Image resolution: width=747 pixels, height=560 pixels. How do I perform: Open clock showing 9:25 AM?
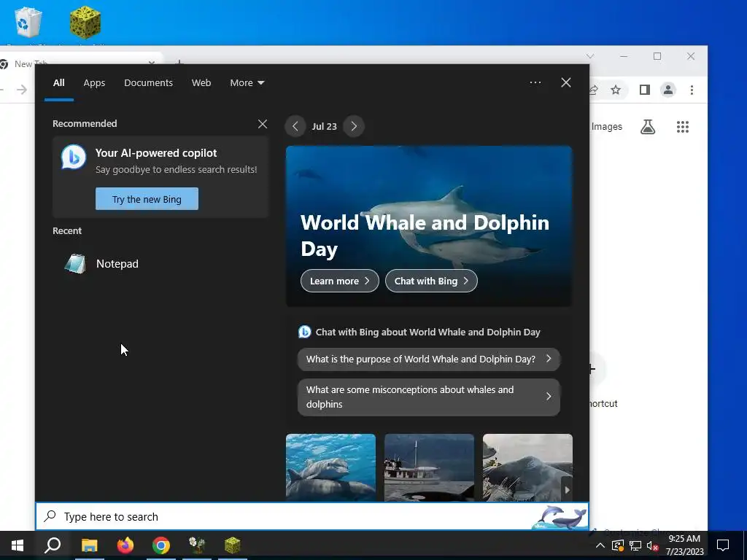point(684,545)
